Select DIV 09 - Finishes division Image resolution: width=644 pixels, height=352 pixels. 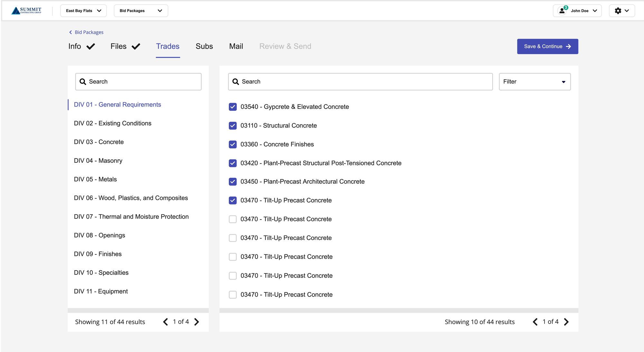[98, 254]
